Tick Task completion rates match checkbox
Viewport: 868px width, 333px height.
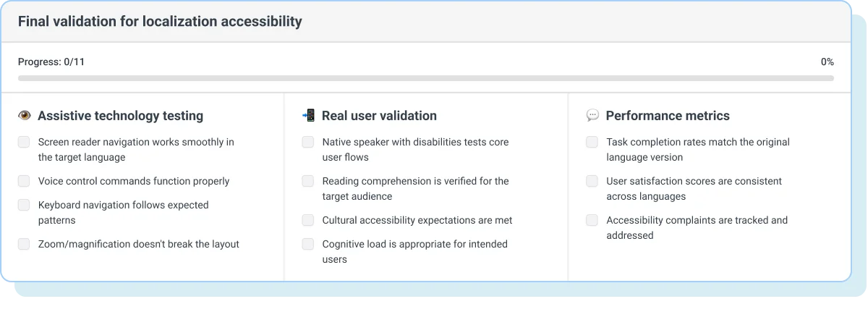point(592,143)
